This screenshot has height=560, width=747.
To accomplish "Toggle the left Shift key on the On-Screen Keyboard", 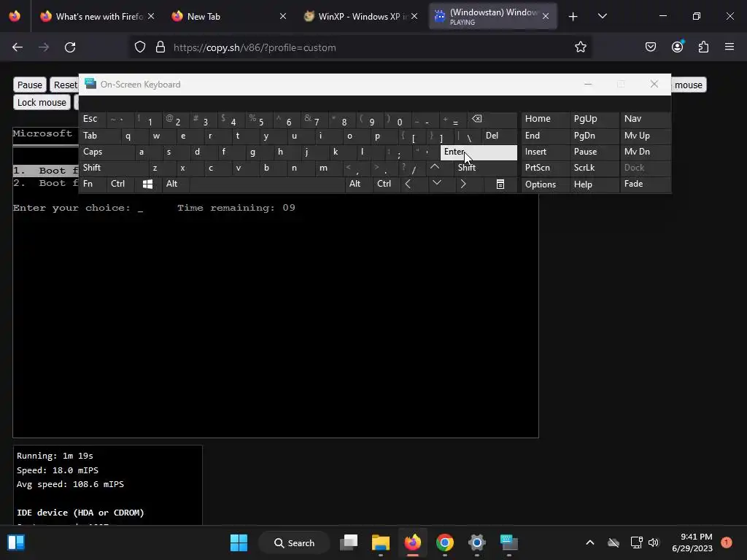I will [113, 168].
